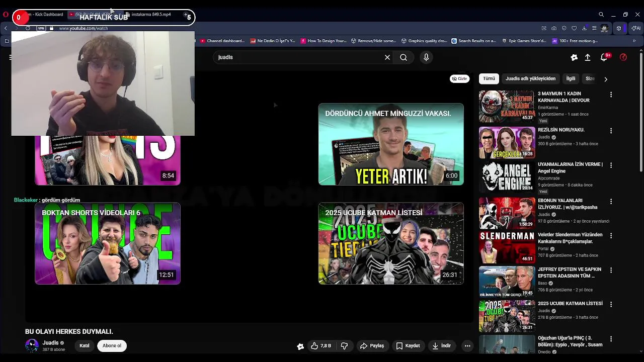
Task: Open options for Veletler Slenderman video
Action: coord(611,235)
